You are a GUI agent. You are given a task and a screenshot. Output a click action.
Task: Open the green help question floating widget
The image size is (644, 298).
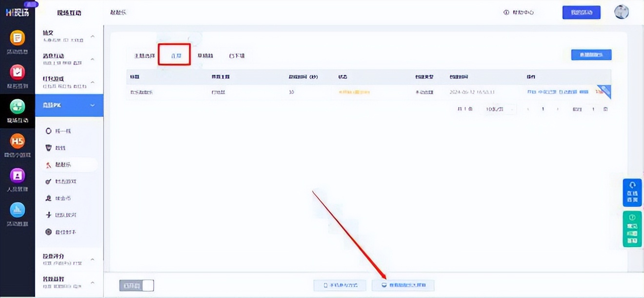632,229
